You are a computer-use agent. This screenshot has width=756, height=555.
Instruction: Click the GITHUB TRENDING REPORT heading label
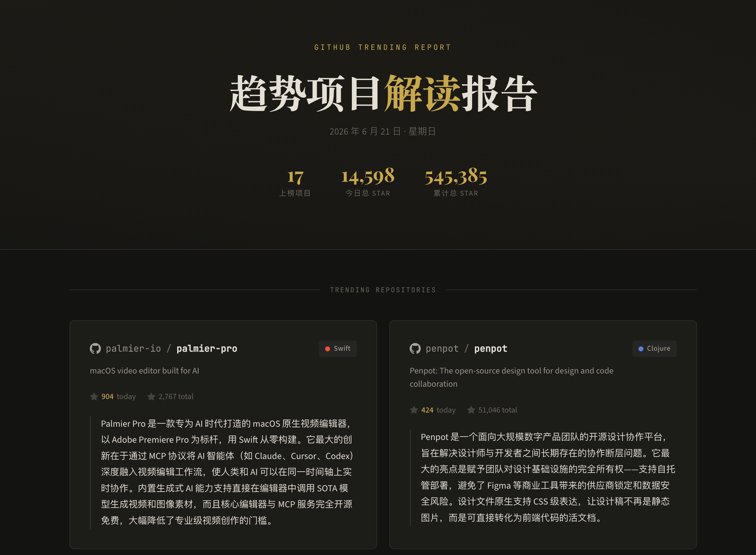point(383,47)
